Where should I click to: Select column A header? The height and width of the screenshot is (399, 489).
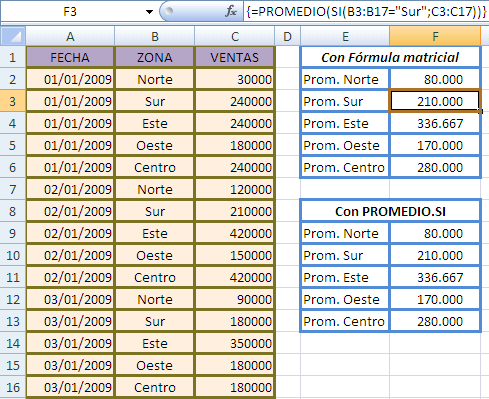[70, 36]
